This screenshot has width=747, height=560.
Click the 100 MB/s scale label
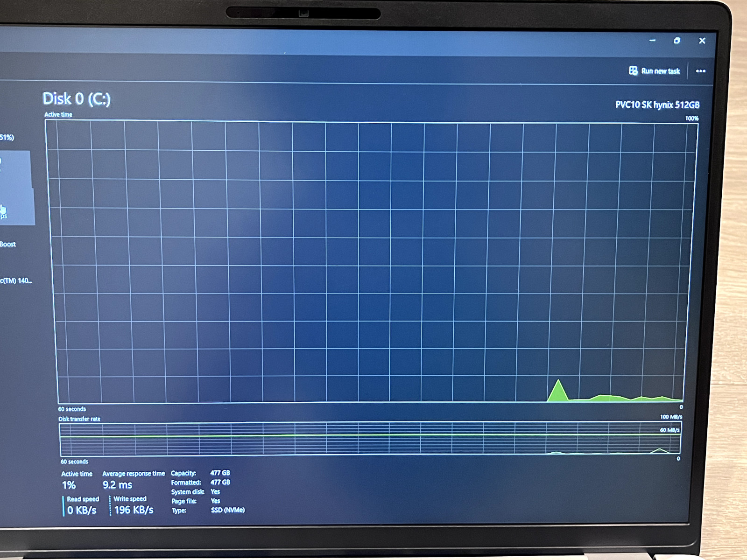pos(671,417)
